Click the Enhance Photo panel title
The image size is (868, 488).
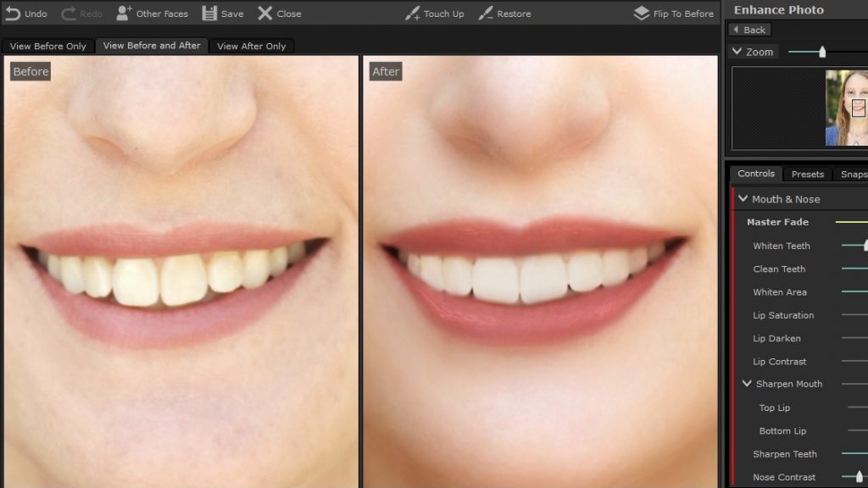point(778,10)
